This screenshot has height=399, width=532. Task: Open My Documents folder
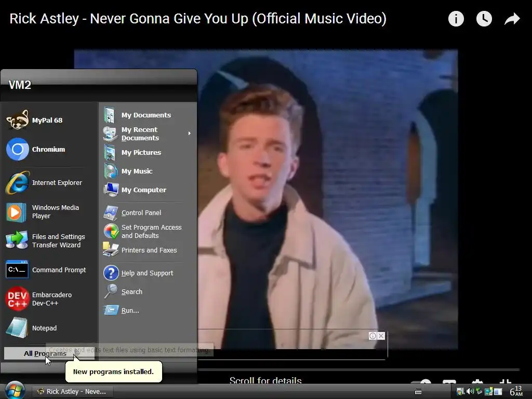(148, 115)
